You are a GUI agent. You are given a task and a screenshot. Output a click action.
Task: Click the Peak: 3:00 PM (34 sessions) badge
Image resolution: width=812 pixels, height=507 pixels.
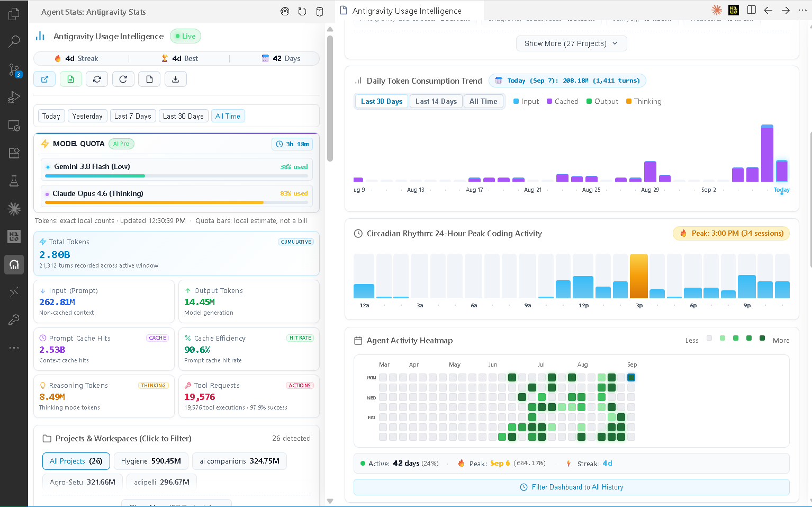(731, 233)
